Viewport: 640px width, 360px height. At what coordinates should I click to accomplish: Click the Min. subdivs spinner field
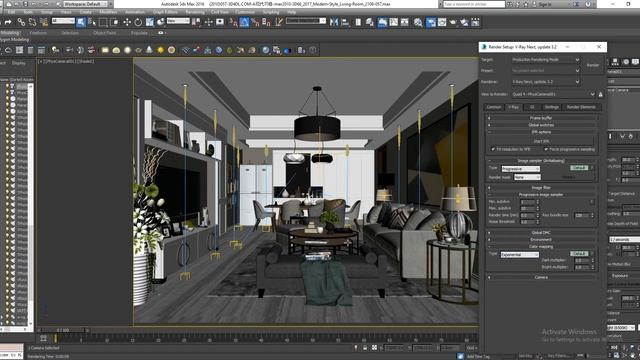point(527,202)
